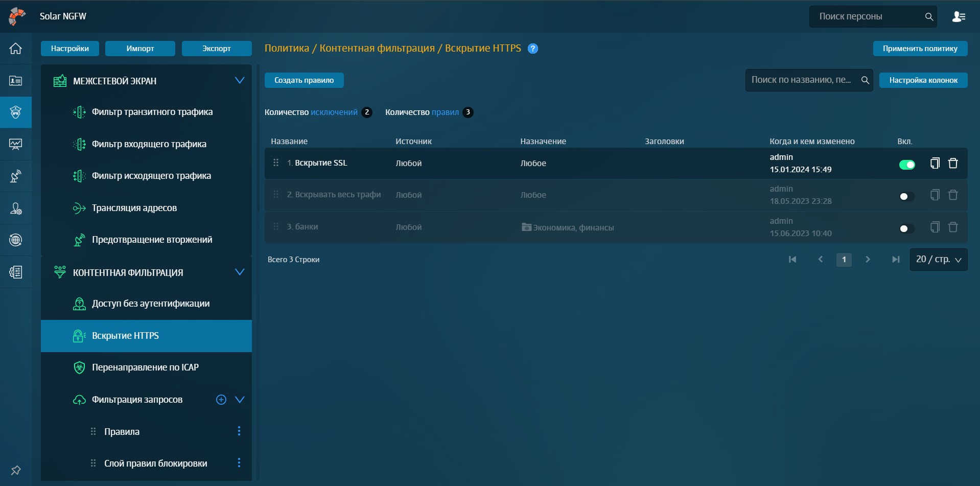The image size is (980, 486).
Task: Open the user account menu icon
Action: coord(959,16)
